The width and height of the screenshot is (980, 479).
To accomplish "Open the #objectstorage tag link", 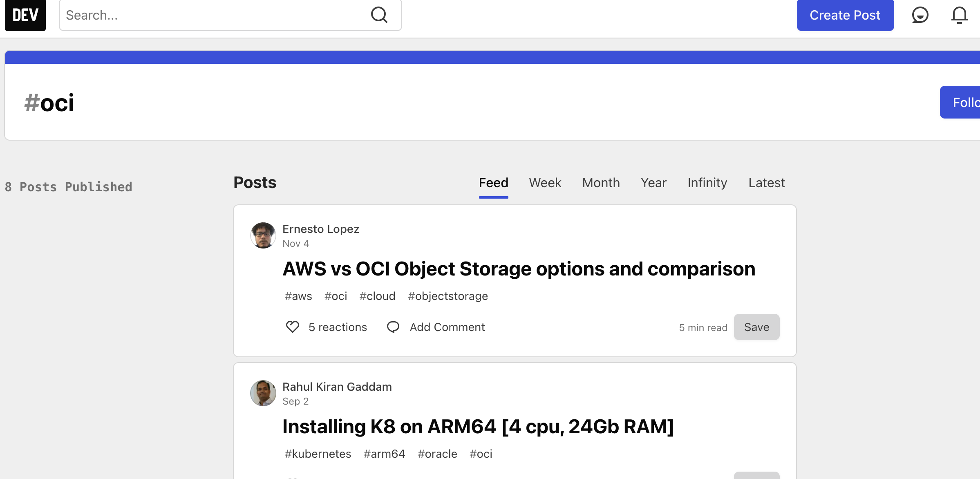I will 448,296.
